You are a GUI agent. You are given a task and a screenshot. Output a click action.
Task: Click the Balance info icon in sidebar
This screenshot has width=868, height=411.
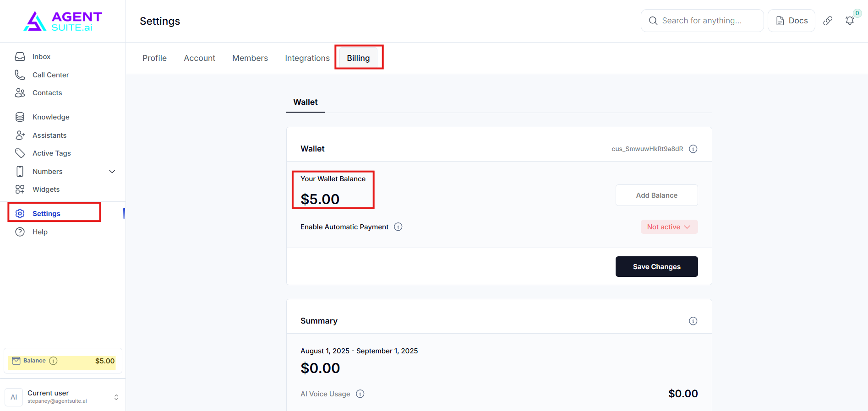pyautogui.click(x=53, y=361)
